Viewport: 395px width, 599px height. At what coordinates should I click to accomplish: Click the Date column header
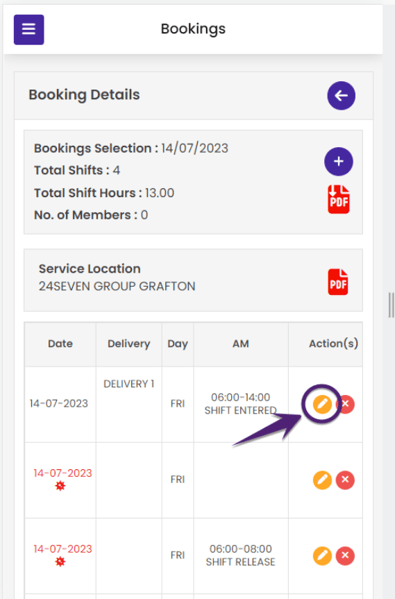click(x=60, y=343)
